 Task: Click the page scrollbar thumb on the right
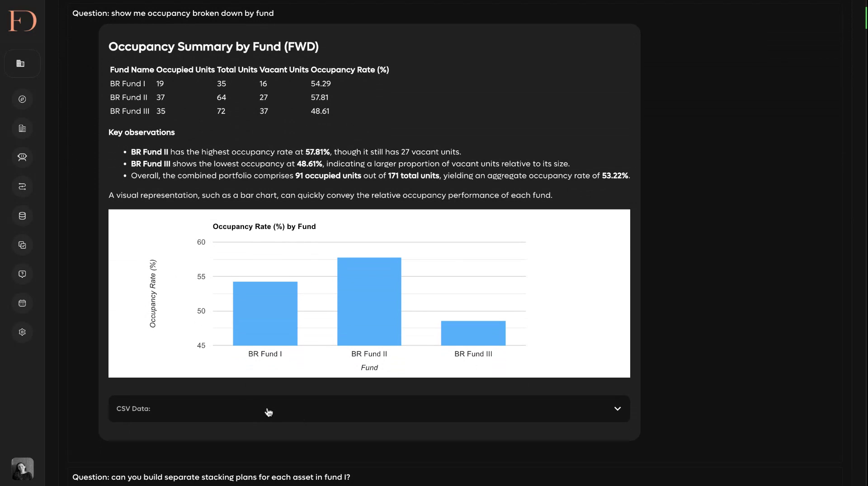pos(866,17)
